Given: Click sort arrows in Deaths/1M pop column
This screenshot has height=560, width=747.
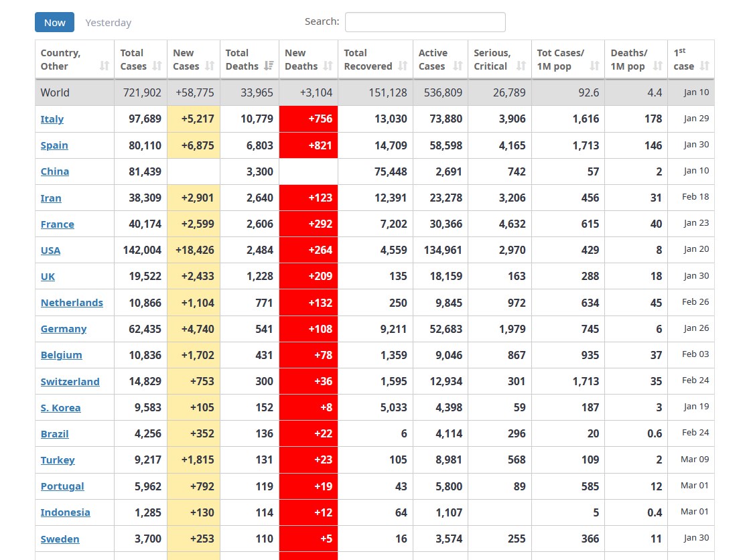Looking at the screenshot, I should pos(657,66).
